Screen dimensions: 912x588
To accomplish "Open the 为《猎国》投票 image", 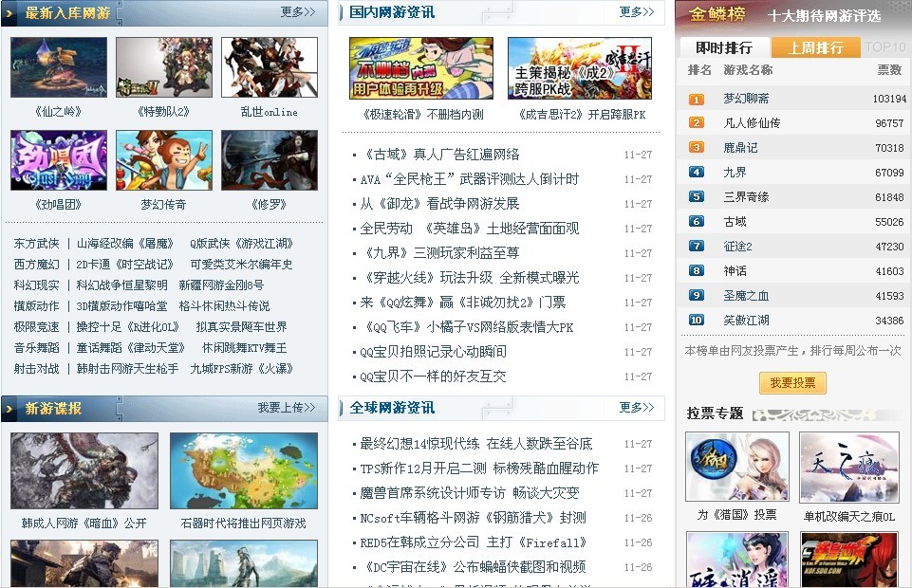I will click(737, 467).
